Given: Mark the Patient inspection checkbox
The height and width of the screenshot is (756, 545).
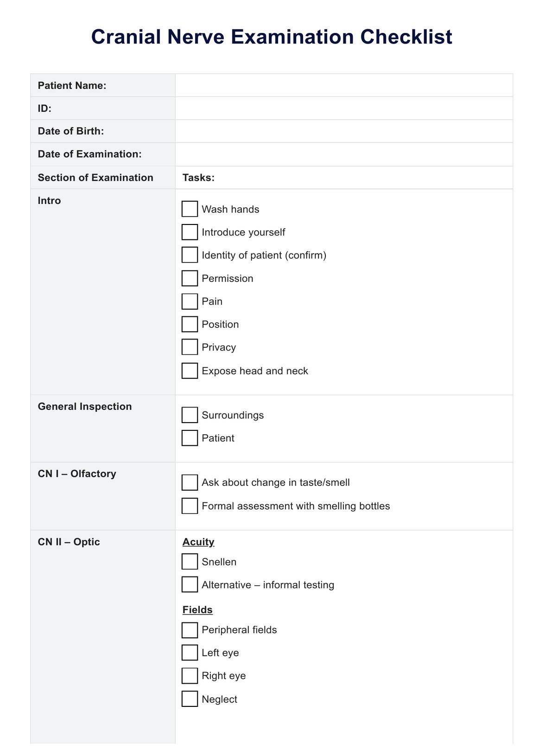Looking at the screenshot, I should click(190, 438).
